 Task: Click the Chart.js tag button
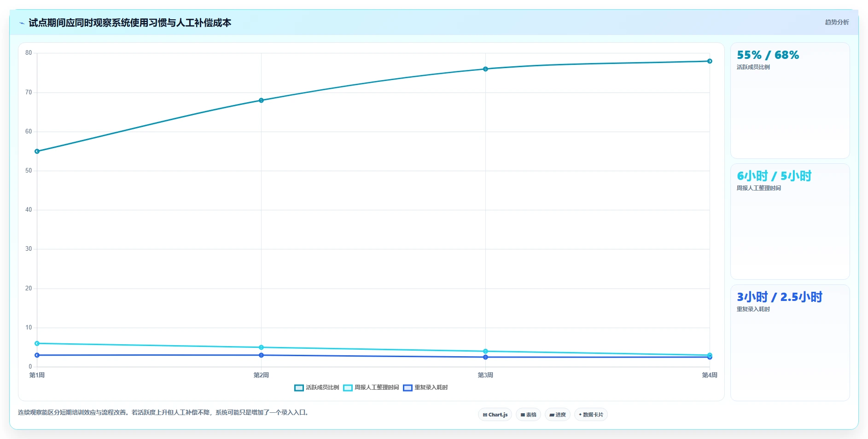point(495,415)
